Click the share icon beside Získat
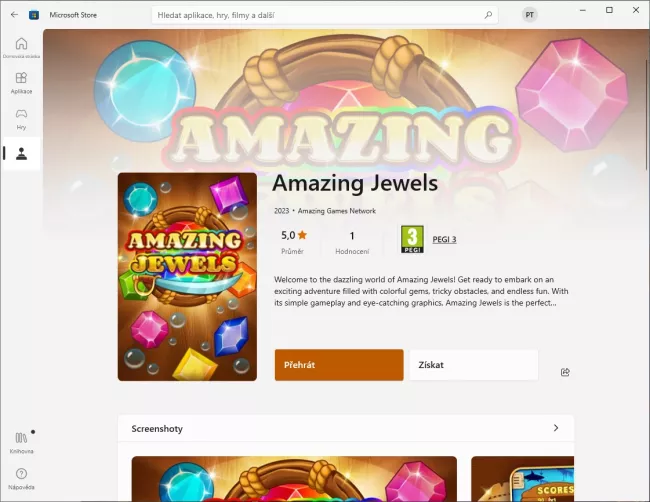This screenshot has height=502, width=650. [565, 372]
